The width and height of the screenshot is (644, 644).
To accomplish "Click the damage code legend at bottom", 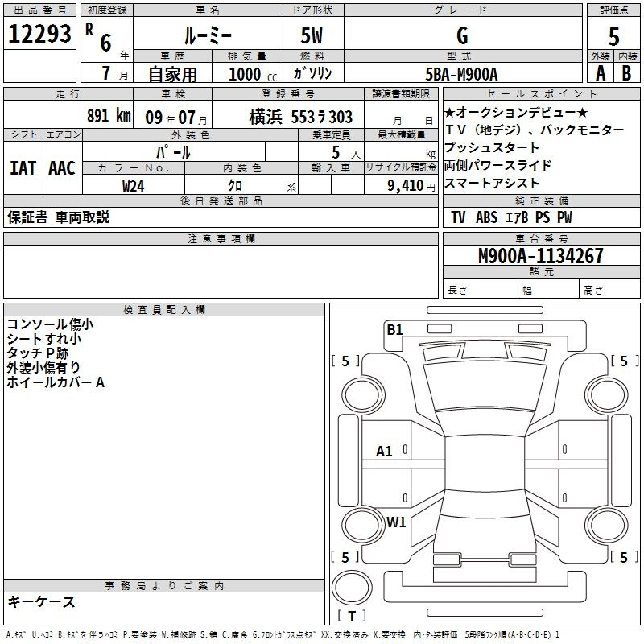I will coord(283,634).
